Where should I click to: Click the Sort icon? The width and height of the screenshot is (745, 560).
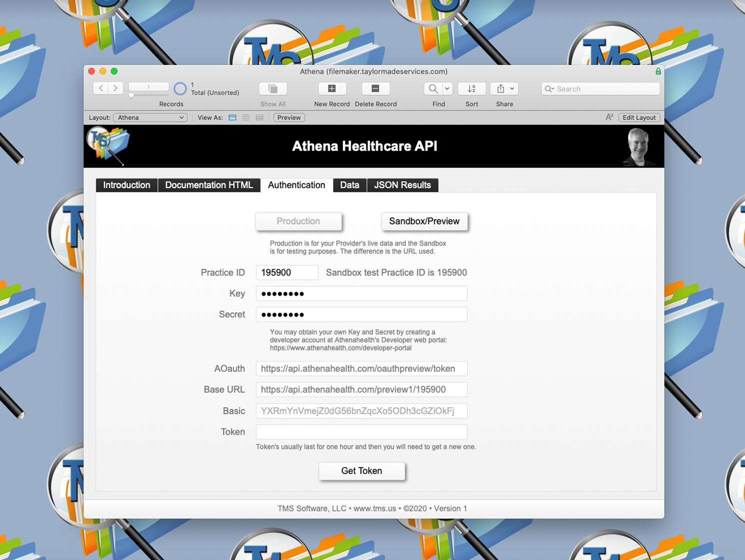point(471,89)
